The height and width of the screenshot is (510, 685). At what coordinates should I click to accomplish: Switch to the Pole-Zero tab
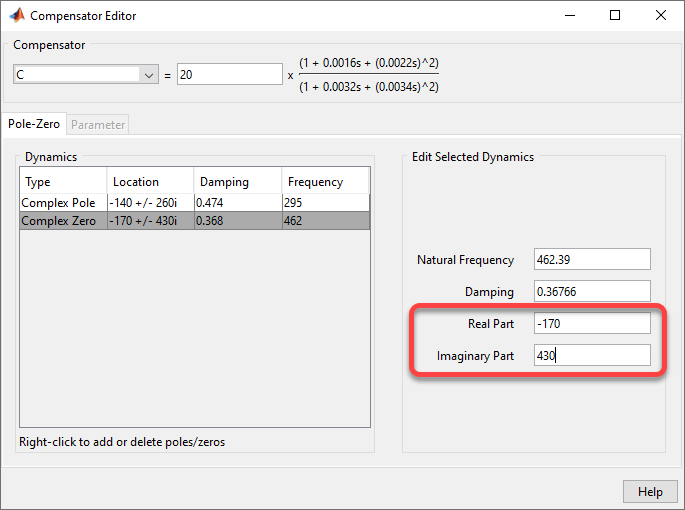point(34,125)
